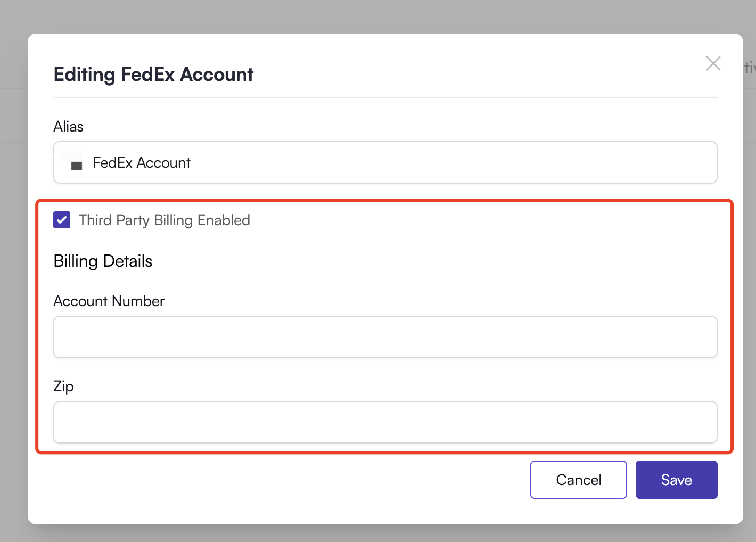Click the Zip label
Screen dimensions: 756x542
coord(63,387)
